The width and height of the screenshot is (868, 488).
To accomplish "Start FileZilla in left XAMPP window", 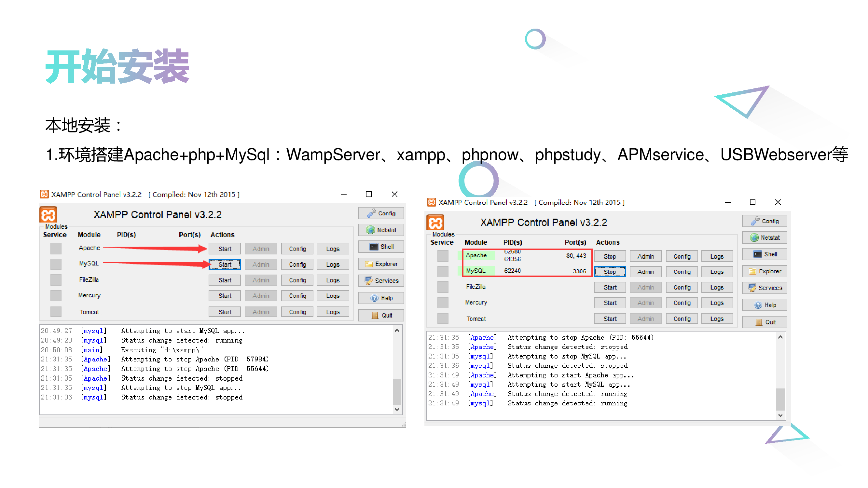I will click(x=225, y=280).
